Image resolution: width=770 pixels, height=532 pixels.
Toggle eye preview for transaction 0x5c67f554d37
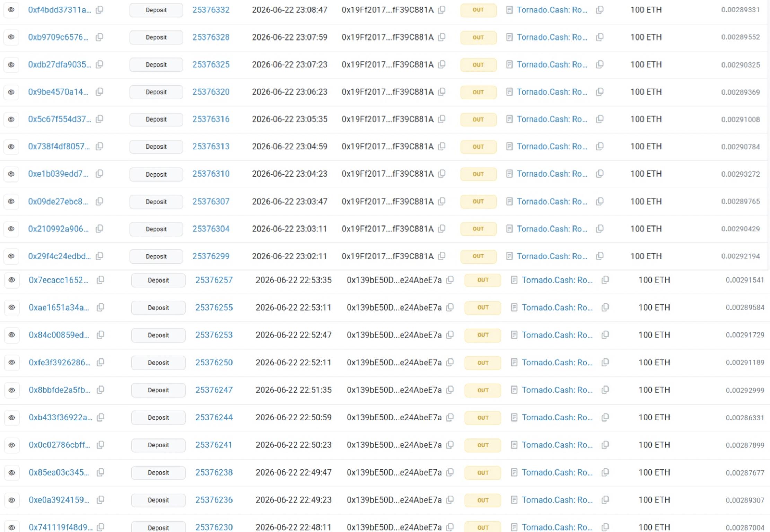(x=11, y=119)
